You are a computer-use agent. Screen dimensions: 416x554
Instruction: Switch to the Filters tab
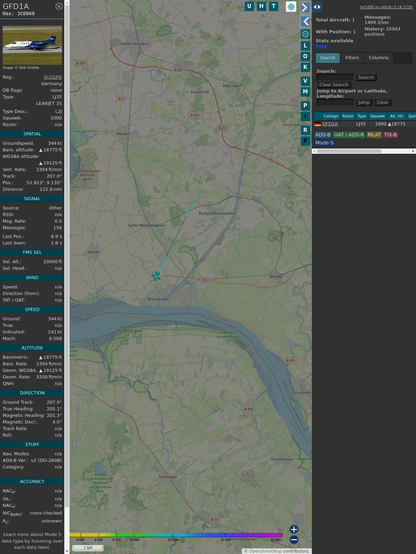pos(352,58)
